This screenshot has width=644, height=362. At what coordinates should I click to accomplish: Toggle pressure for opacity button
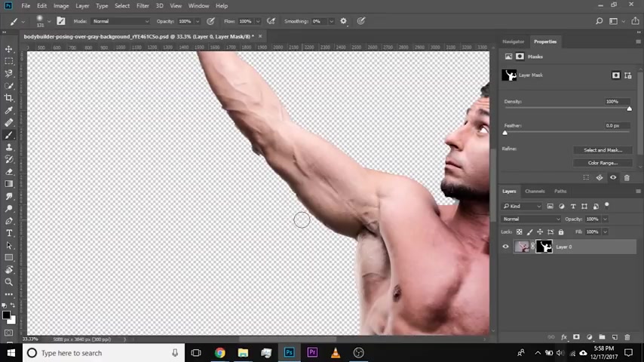point(210,21)
